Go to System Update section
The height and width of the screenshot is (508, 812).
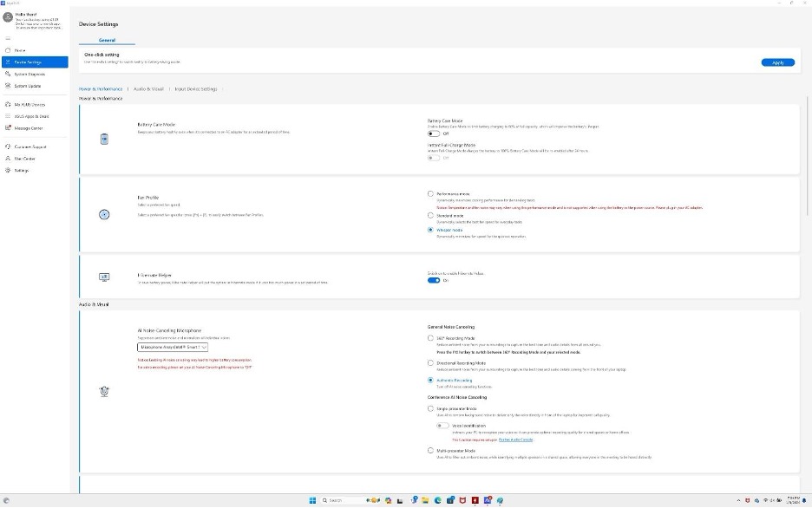(27, 86)
